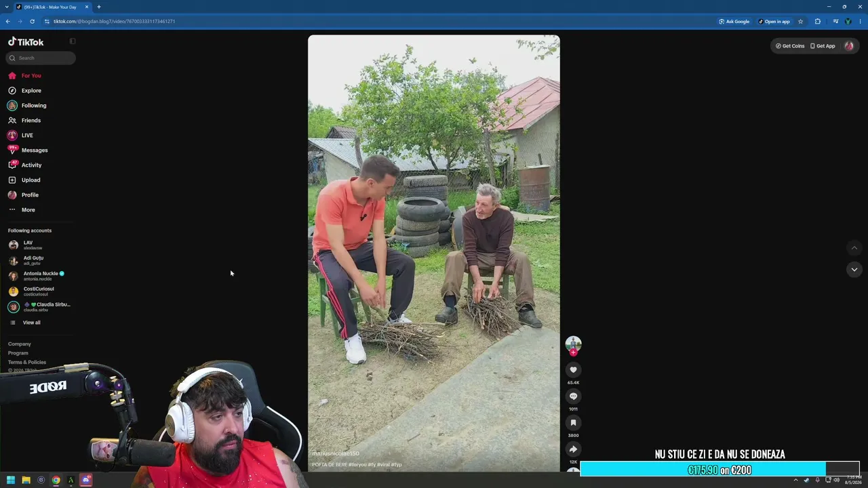Open Adi Guțu following account
This screenshot has width=868, height=488.
coord(33,260)
